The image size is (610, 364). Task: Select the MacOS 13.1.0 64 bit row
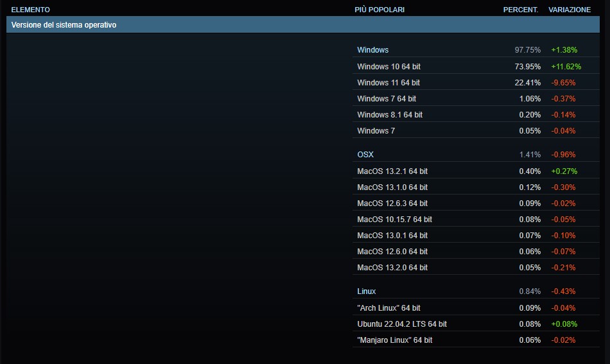click(x=476, y=187)
